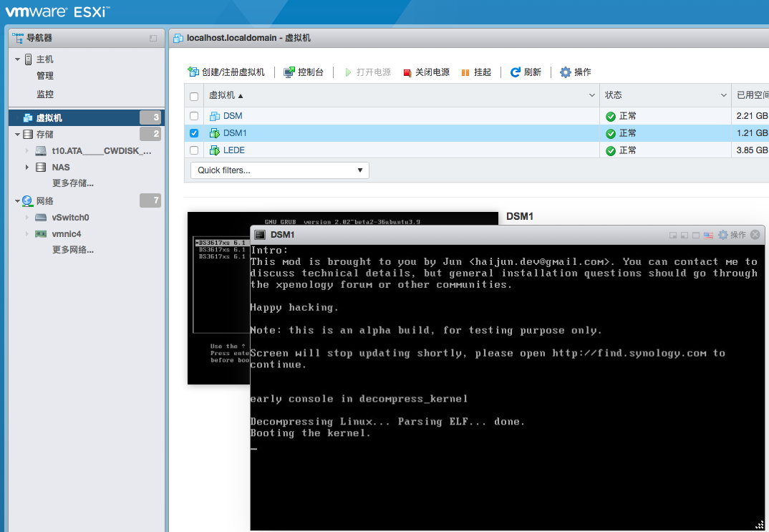Open the toolbar 操作 actions menu
The image size is (769, 532).
tap(576, 72)
